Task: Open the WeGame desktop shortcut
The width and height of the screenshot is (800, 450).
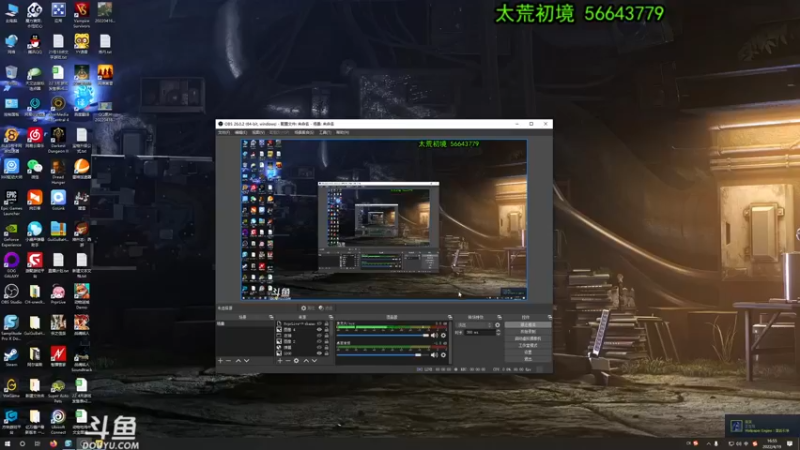Action: [x=11, y=388]
